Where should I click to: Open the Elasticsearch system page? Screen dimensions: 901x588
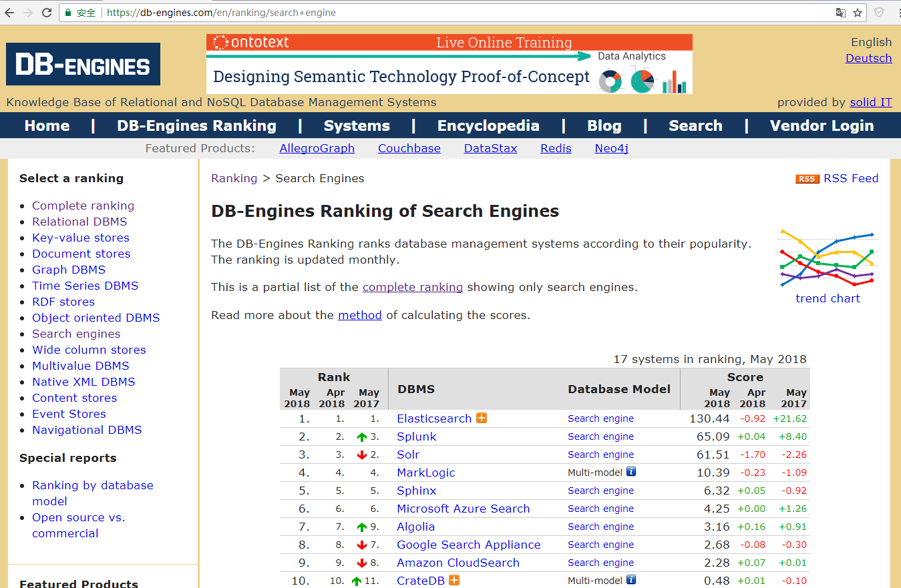coord(434,418)
